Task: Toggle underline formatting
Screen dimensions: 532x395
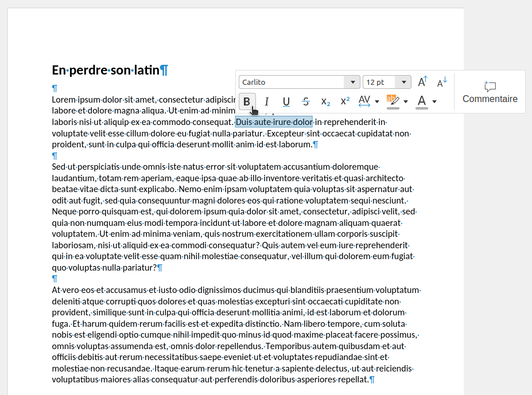Action: 286,101
